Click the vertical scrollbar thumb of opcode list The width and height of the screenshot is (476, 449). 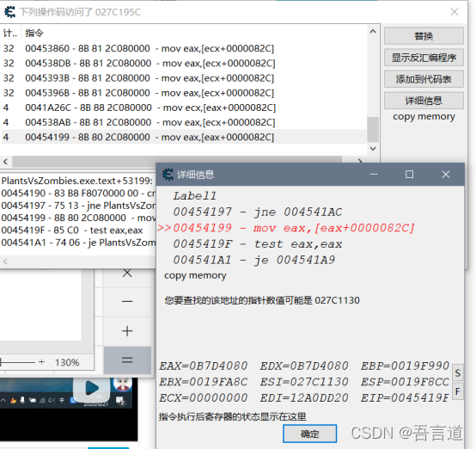click(373, 130)
